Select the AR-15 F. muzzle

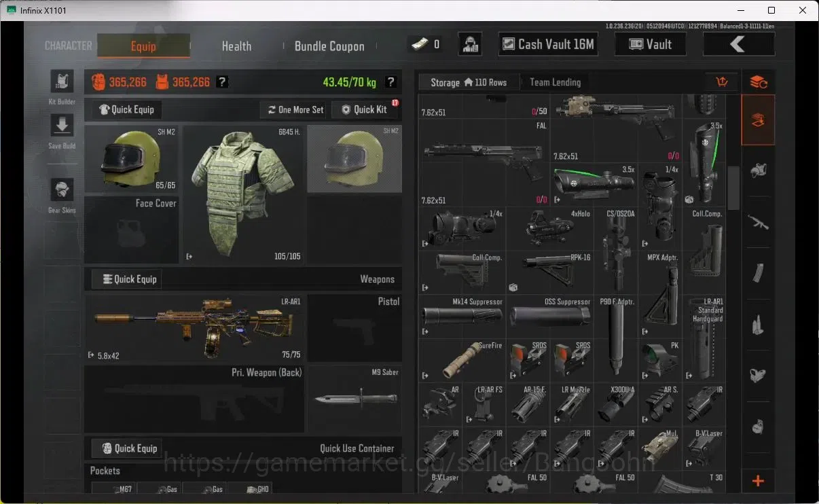pyautogui.click(x=528, y=404)
